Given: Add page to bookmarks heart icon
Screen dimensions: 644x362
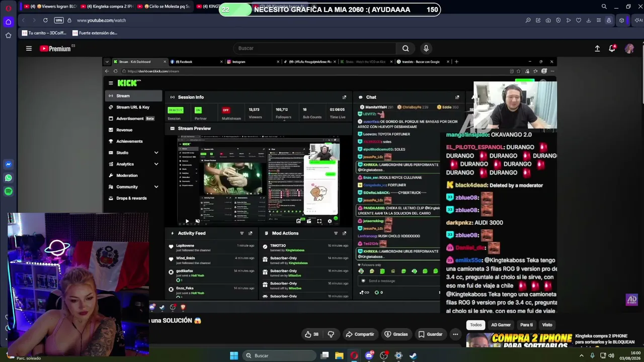Looking at the screenshot, I should (579, 20).
